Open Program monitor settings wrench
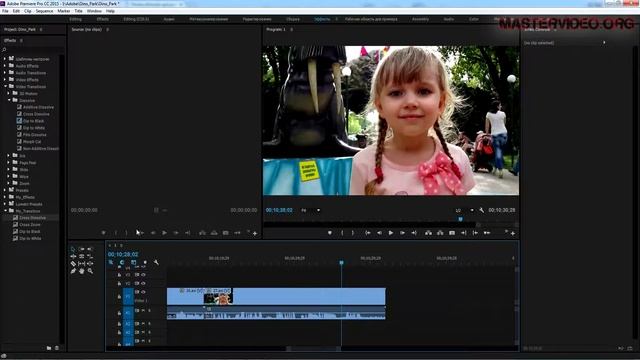Screen dimensions: 640x360 pyautogui.click(x=482, y=210)
